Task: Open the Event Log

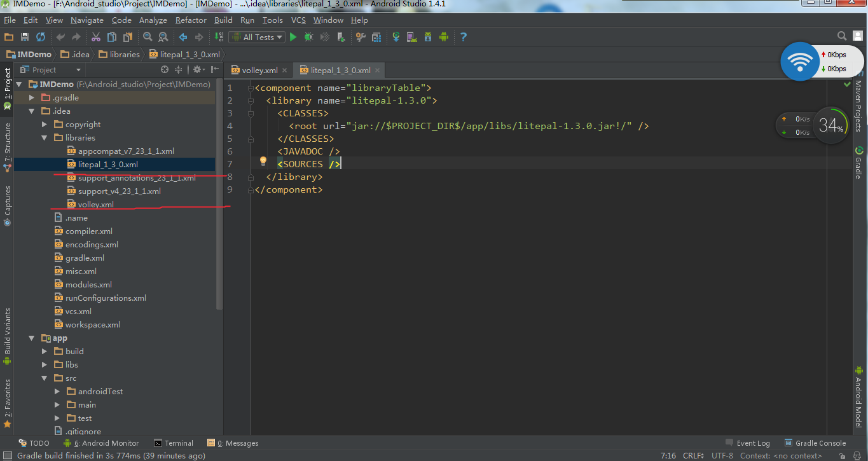Action: click(748, 443)
